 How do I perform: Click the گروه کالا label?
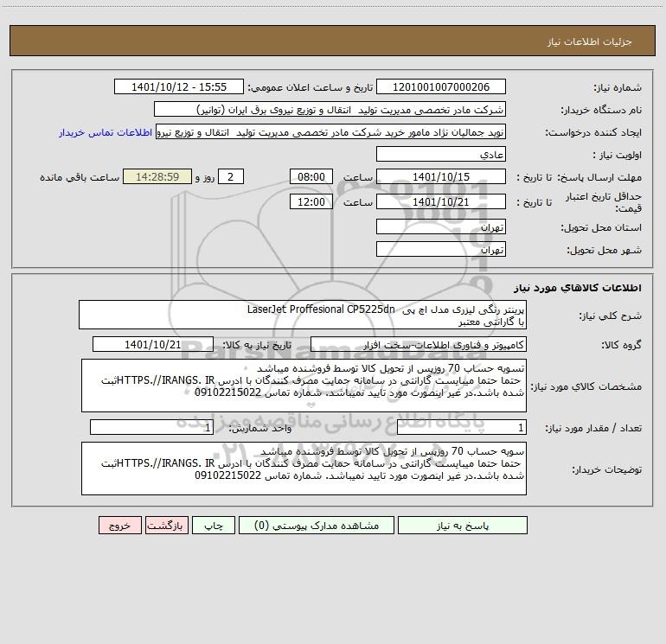[621, 345]
